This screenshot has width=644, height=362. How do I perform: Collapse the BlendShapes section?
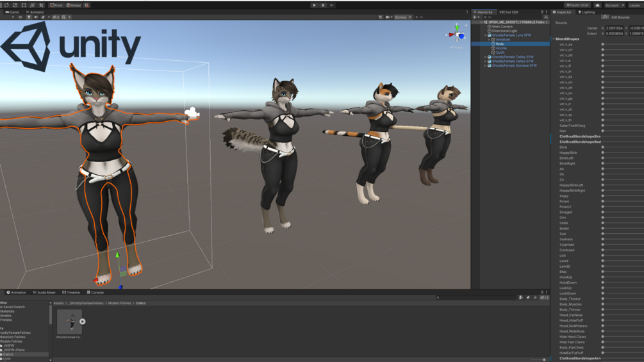tap(554, 39)
